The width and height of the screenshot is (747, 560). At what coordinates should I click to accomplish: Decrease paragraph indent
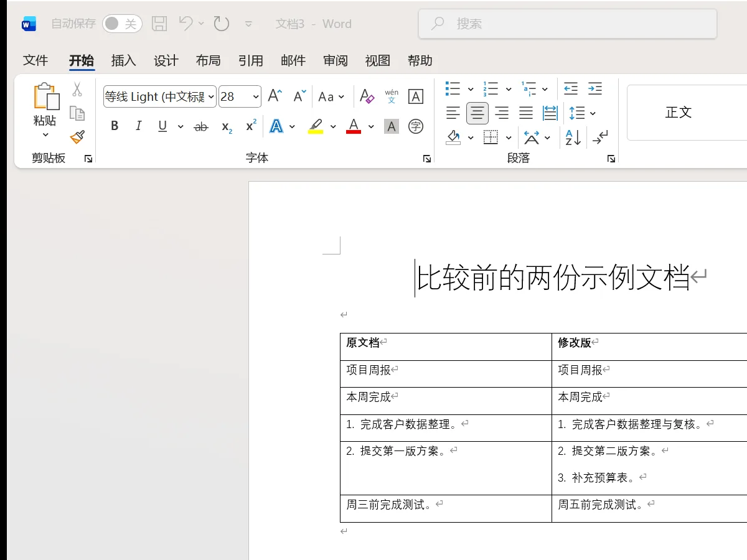[x=571, y=89]
